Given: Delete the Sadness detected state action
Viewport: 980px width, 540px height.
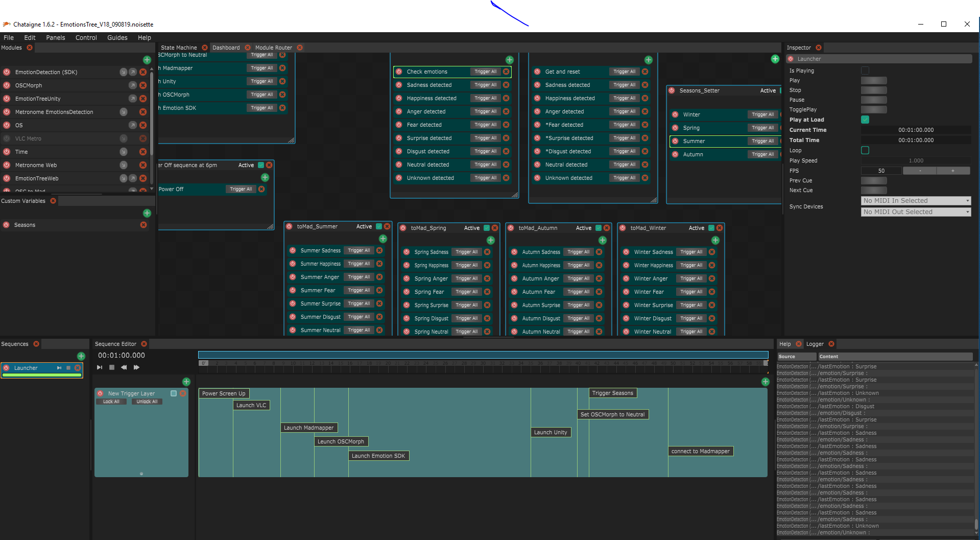Looking at the screenshot, I should (506, 85).
